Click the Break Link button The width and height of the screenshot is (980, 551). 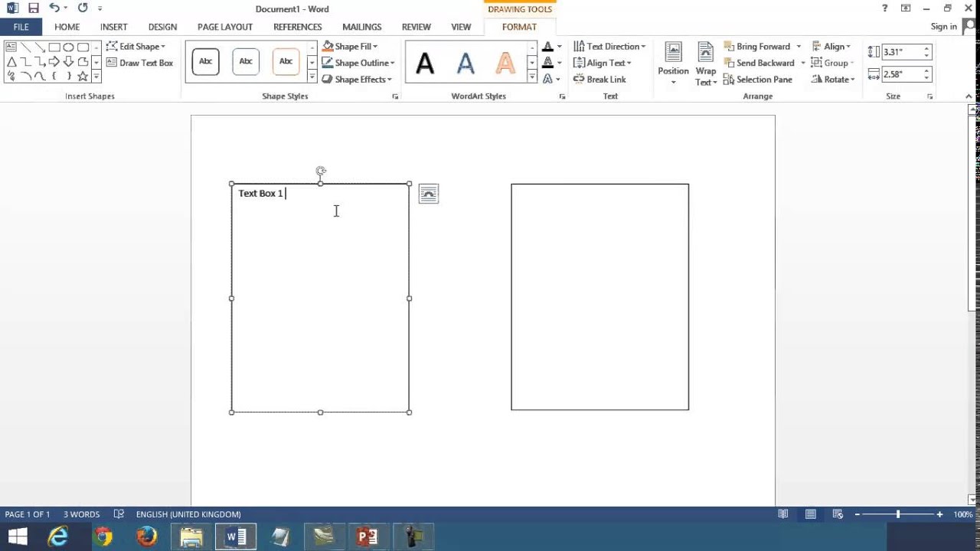[x=599, y=80]
